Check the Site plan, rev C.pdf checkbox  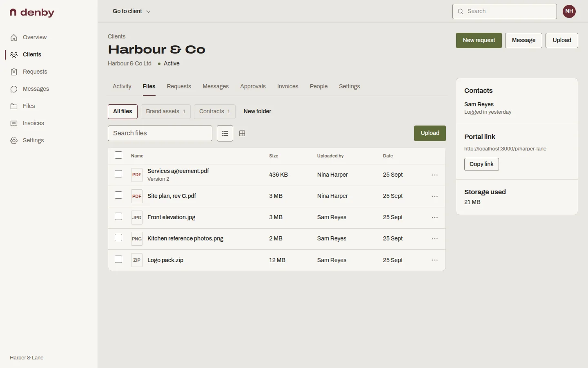click(118, 195)
